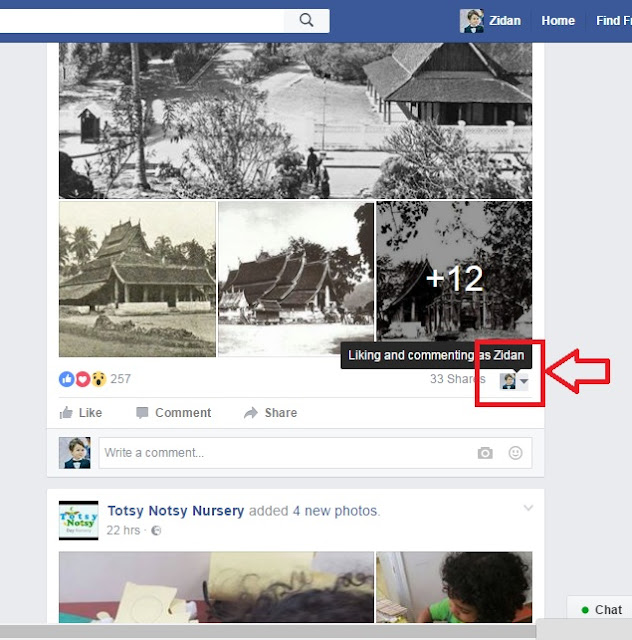
Task: Click the Share button on post
Action: tap(270, 413)
